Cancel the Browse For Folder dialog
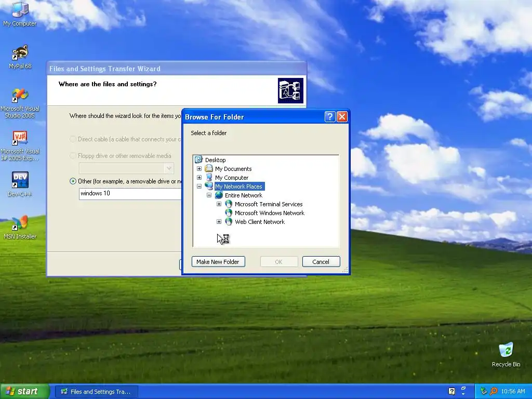This screenshot has width=532, height=399. [x=321, y=262]
